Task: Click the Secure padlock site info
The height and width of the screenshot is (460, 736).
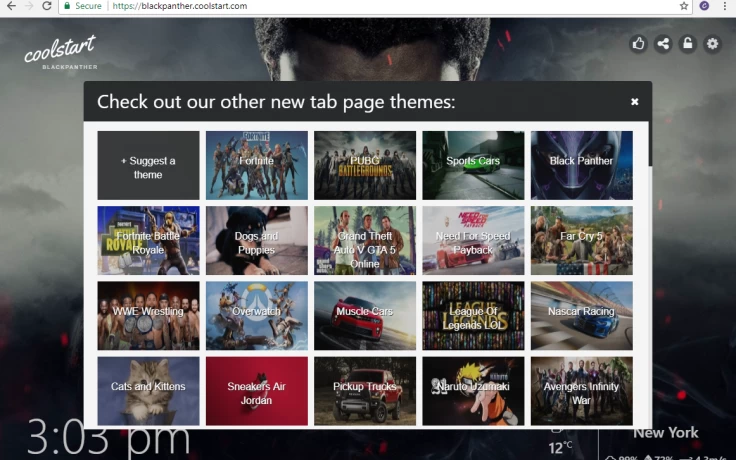Action: pos(83,6)
